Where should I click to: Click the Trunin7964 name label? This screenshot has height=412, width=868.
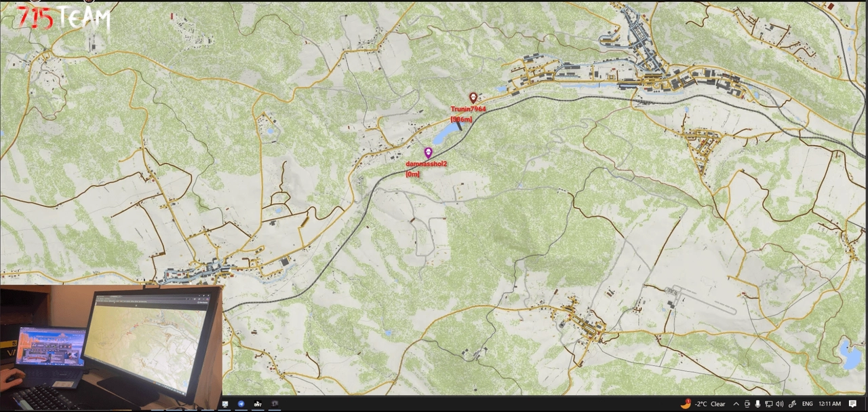468,109
